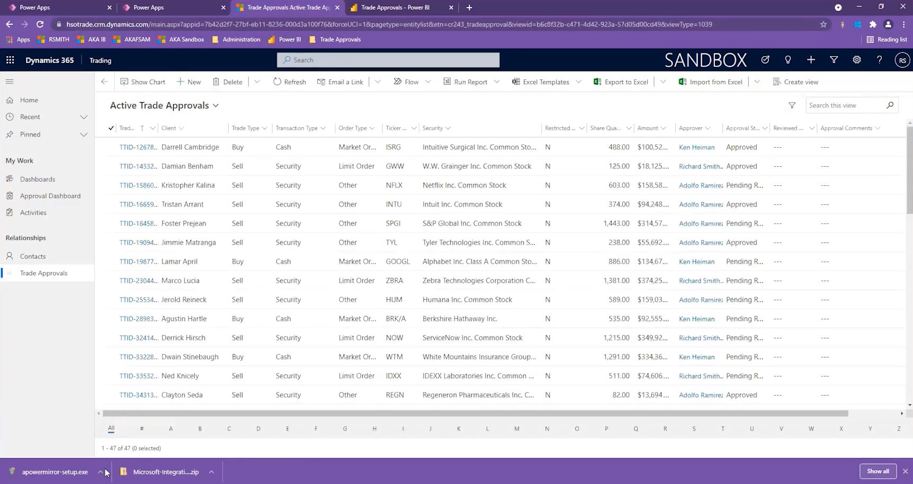Viewport: 913px width, 484px height.
Task: Bookmark this page with the star icon
Action: 823,24
